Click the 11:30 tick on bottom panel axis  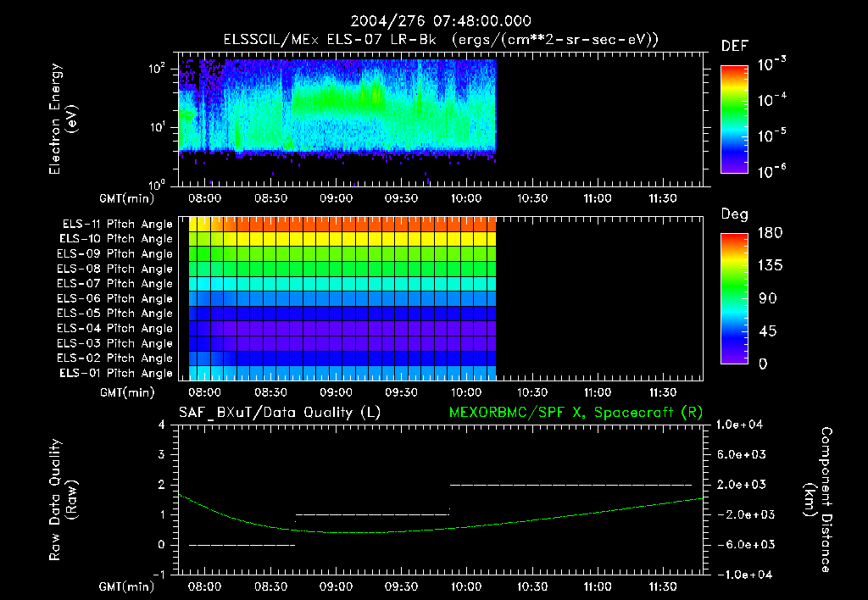pyautogui.click(x=662, y=586)
